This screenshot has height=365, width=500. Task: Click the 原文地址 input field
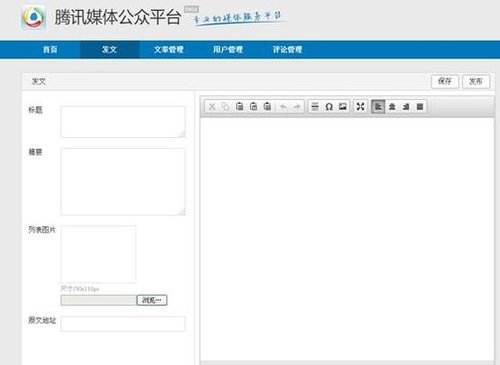pyautogui.click(x=123, y=324)
